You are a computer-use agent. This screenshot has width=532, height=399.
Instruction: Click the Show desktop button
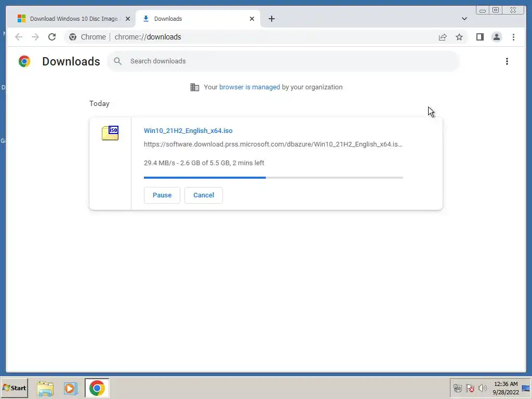click(x=526, y=388)
